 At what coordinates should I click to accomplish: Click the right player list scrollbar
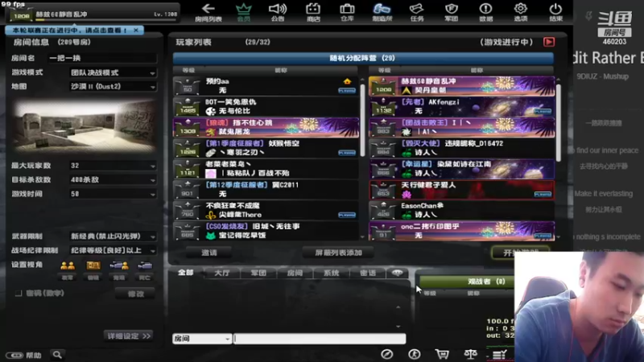point(558,123)
